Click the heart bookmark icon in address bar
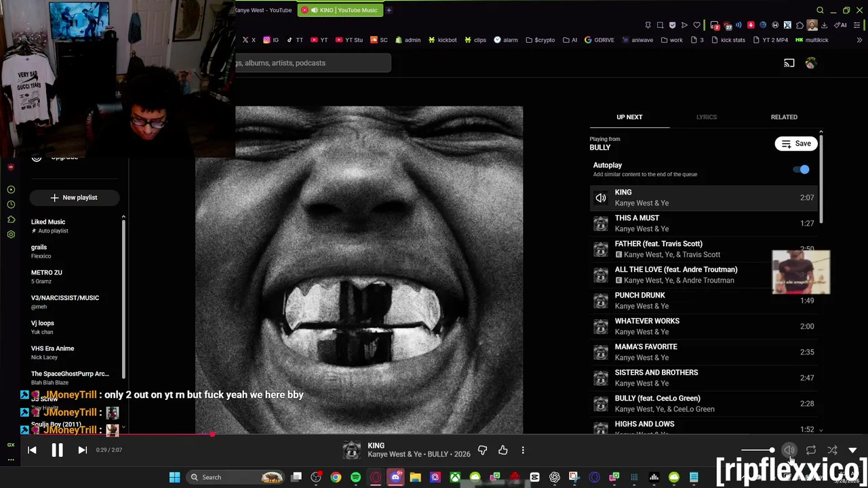Viewport: 868px width, 488px height. [x=696, y=25]
